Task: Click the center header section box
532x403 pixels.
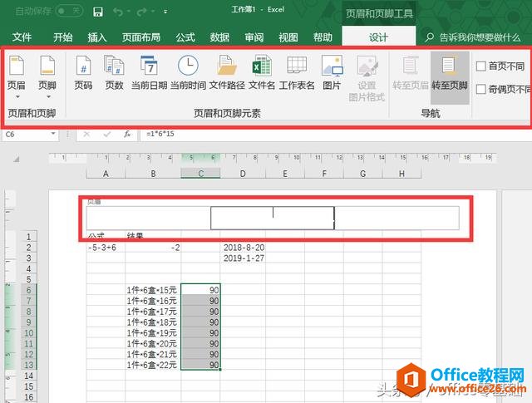Action: tap(273, 218)
